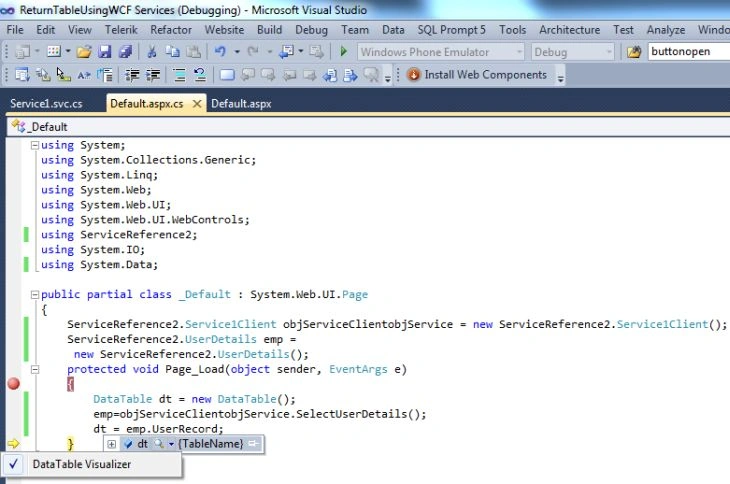The width and height of the screenshot is (730, 484).
Task: Open the Navigate Backward dropdown arrow
Action: 301,51
